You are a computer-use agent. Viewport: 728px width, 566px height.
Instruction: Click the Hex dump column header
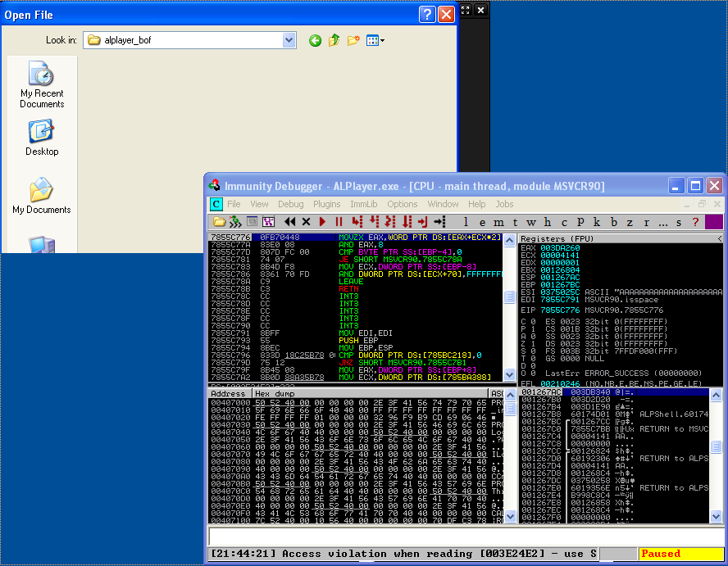click(371, 393)
